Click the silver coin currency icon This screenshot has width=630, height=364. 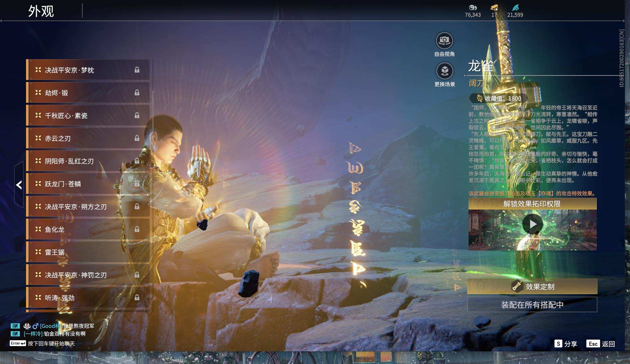(x=473, y=7)
